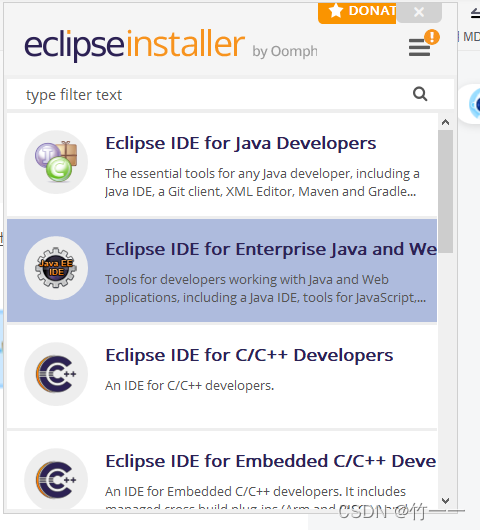Screen dimensions: 480x530
Task: Click the scrollbar down arrow
Action: point(446,500)
